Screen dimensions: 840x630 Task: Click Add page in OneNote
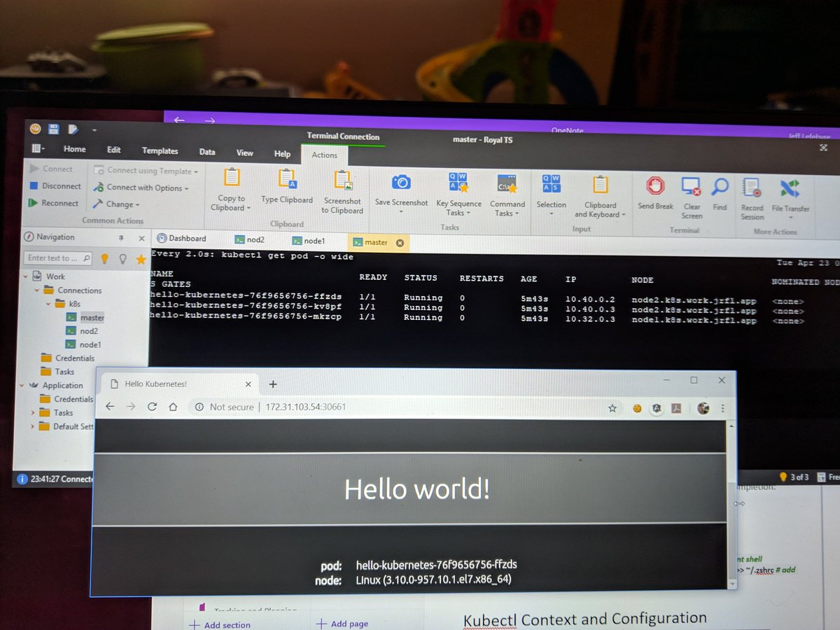(342, 624)
